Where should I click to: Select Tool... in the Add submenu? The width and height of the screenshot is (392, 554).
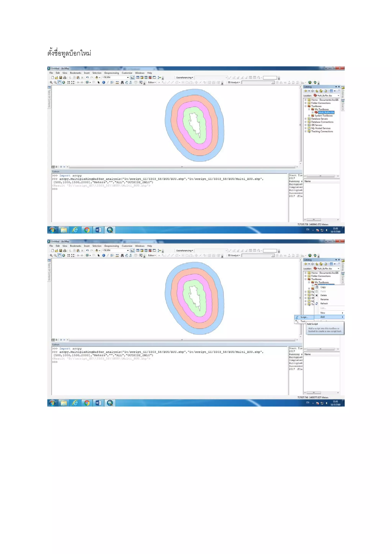(303, 321)
